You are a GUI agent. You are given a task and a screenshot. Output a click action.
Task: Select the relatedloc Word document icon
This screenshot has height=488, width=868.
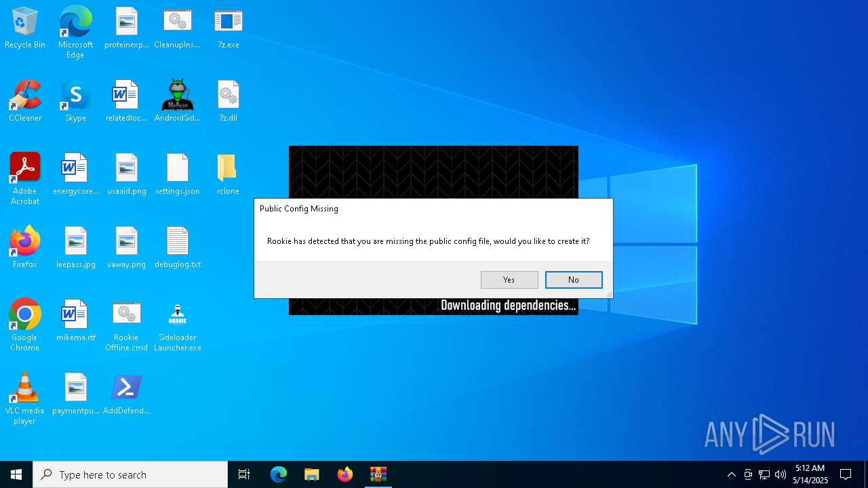(x=126, y=102)
